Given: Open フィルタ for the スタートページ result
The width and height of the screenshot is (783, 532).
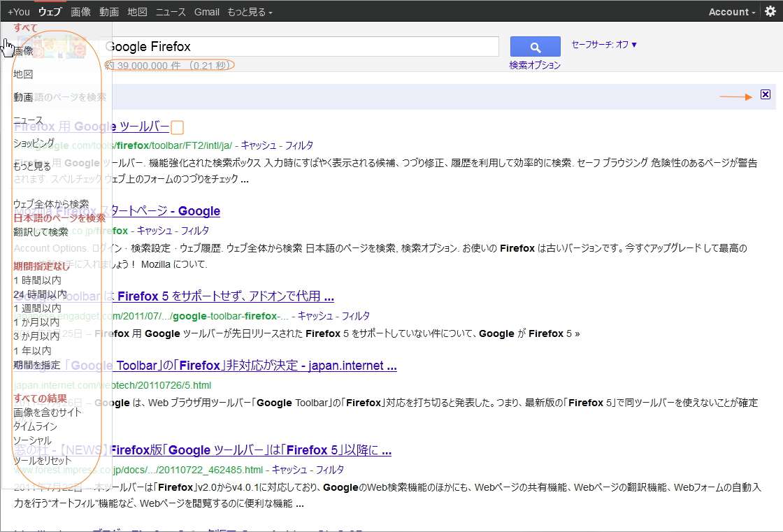Looking at the screenshot, I should pos(195,231).
